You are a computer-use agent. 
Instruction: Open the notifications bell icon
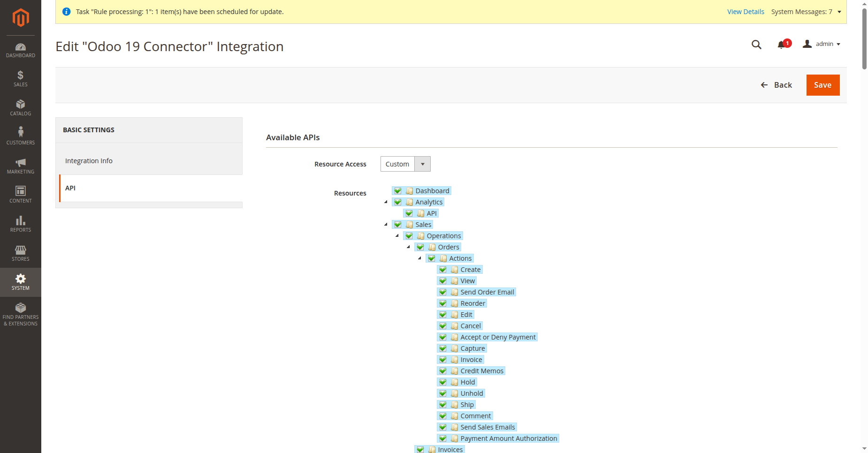tap(782, 45)
